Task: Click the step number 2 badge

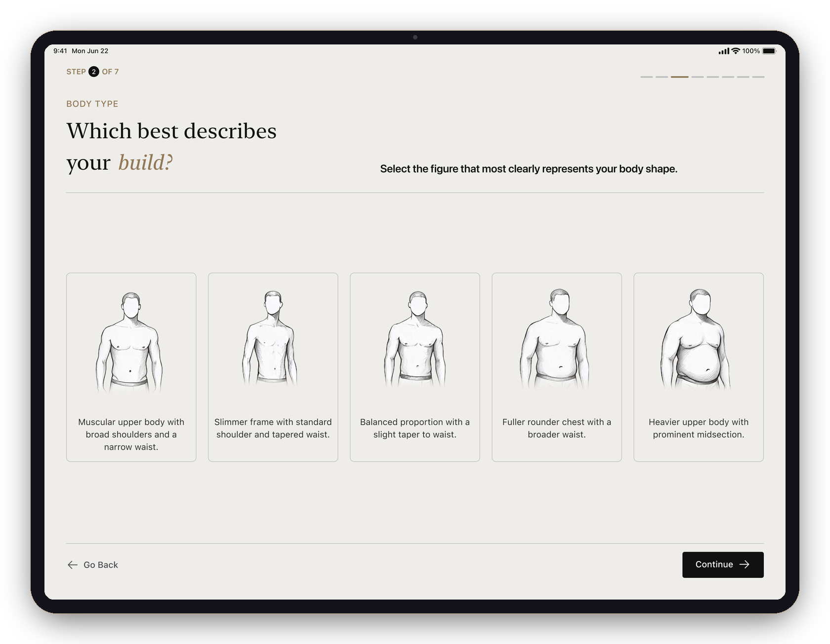Action: coord(94,72)
